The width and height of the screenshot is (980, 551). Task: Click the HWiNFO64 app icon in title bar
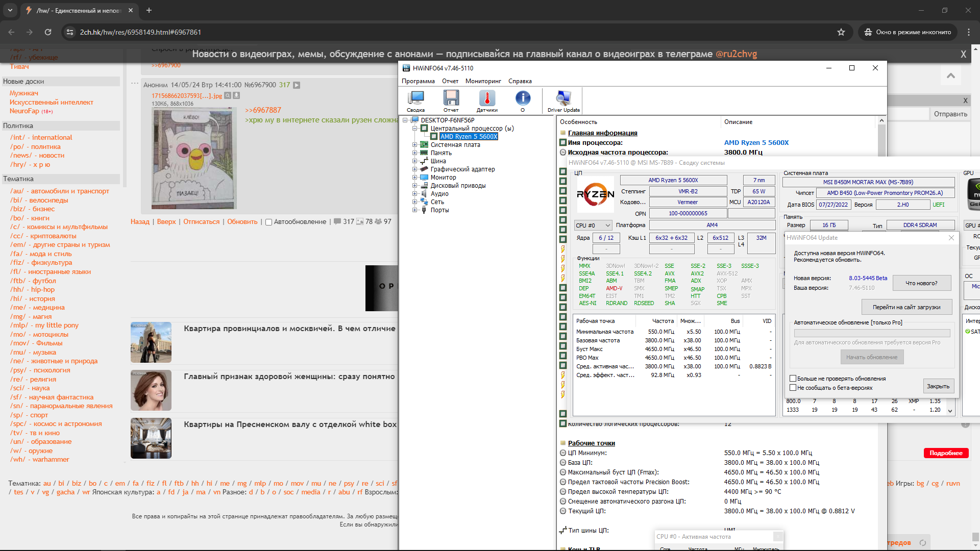pyautogui.click(x=406, y=68)
